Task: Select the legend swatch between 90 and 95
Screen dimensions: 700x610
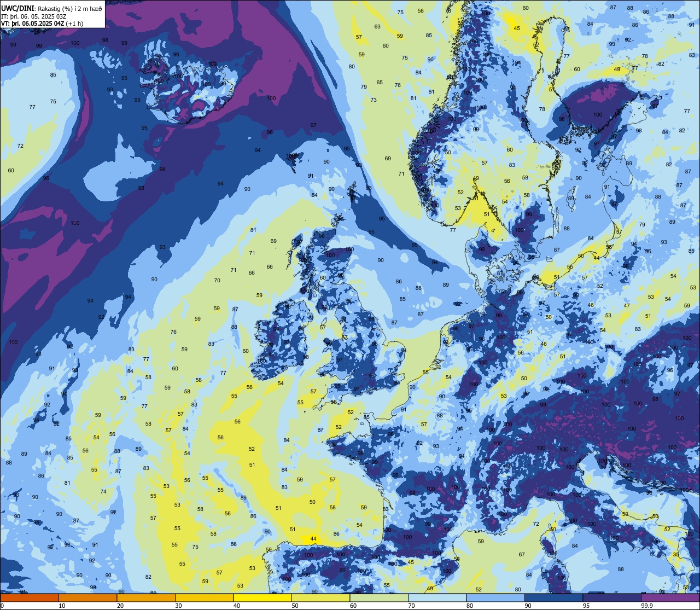Action: tap(553, 598)
